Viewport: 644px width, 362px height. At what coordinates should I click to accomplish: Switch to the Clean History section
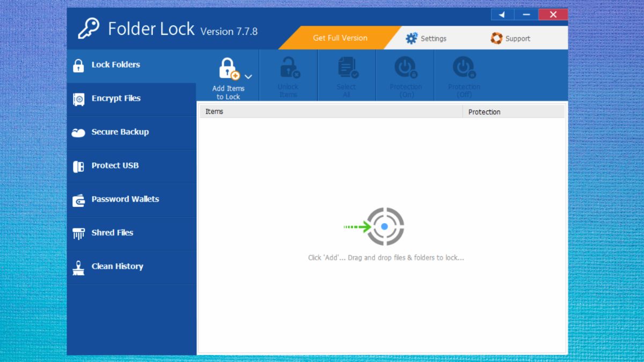[131, 267]
